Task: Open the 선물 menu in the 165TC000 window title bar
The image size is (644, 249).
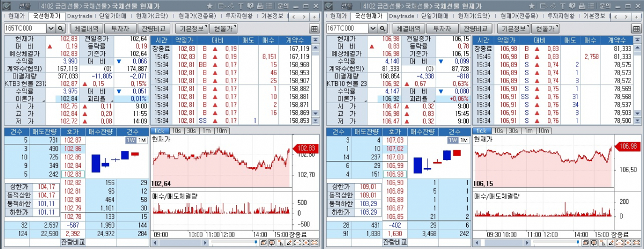Action: click(24, 6)
